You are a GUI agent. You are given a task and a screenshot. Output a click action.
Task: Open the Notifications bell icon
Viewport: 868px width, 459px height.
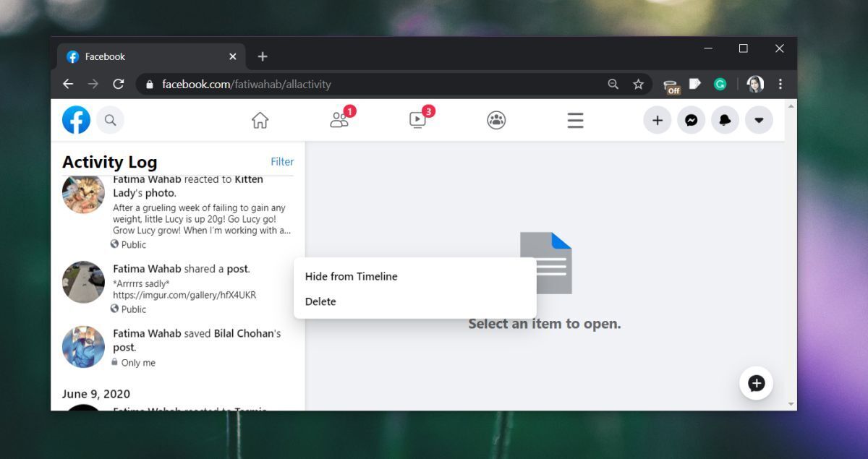(x=725, y=120)
